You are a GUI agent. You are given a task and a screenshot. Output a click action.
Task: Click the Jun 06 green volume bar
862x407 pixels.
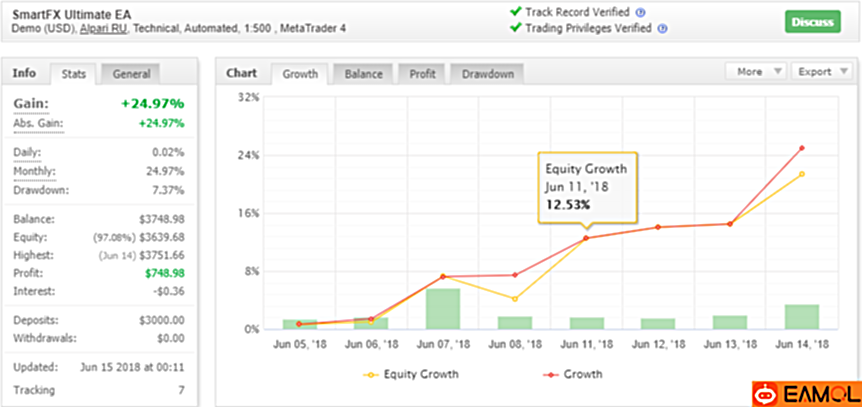371,323
